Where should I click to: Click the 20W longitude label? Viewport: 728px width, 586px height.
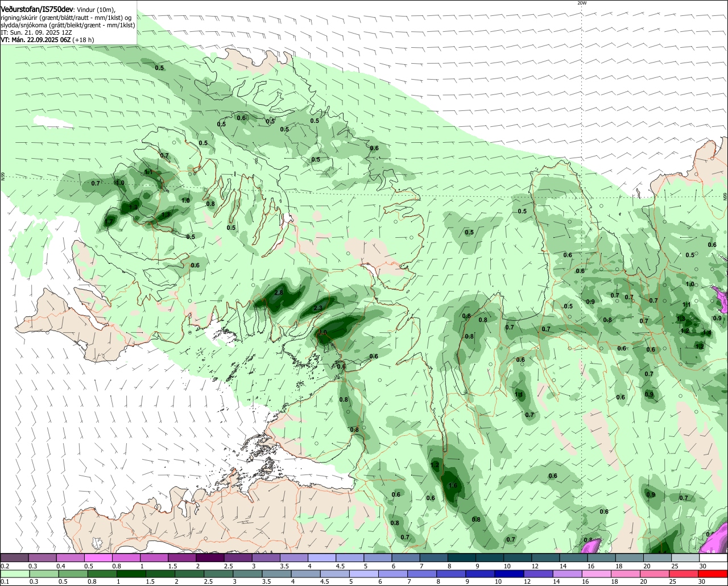582,3
